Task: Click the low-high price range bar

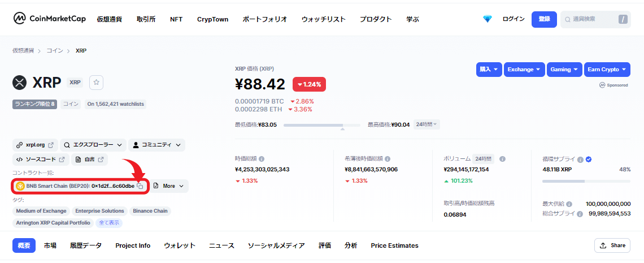Action: tap(321, 124)
